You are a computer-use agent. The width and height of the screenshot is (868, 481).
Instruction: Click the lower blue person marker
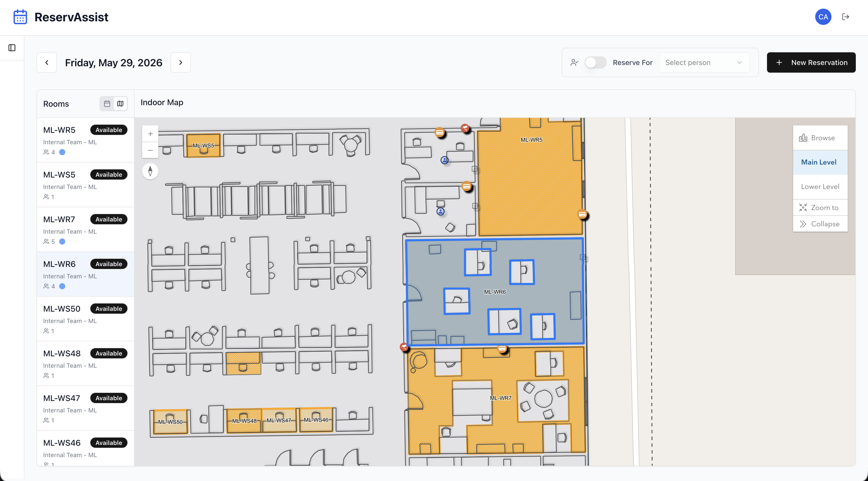click(x=440, y=211)
